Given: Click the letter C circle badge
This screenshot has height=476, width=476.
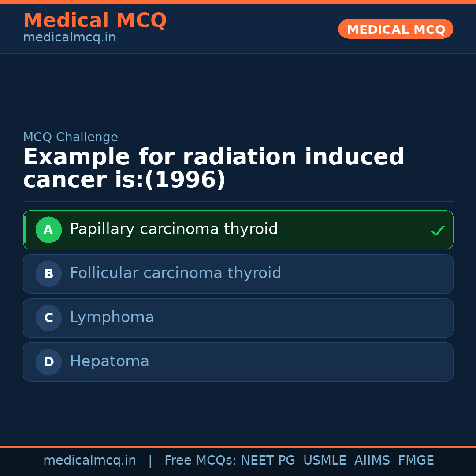Looking at the screenshot, I should [48, 318].
